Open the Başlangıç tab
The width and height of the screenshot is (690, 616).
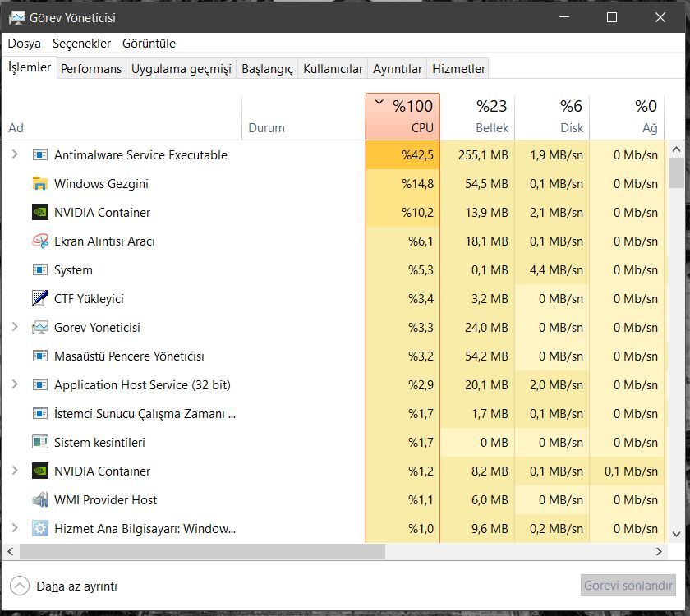pos(267,69)
